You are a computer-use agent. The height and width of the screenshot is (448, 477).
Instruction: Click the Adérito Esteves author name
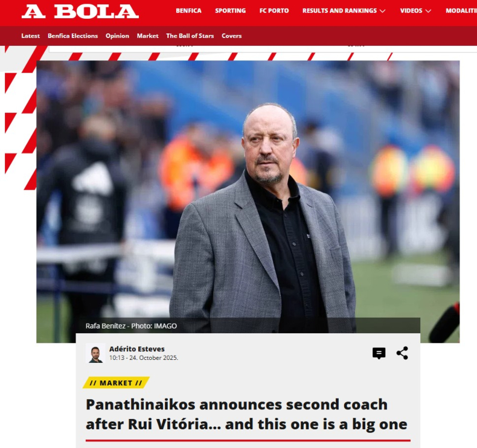137,349
